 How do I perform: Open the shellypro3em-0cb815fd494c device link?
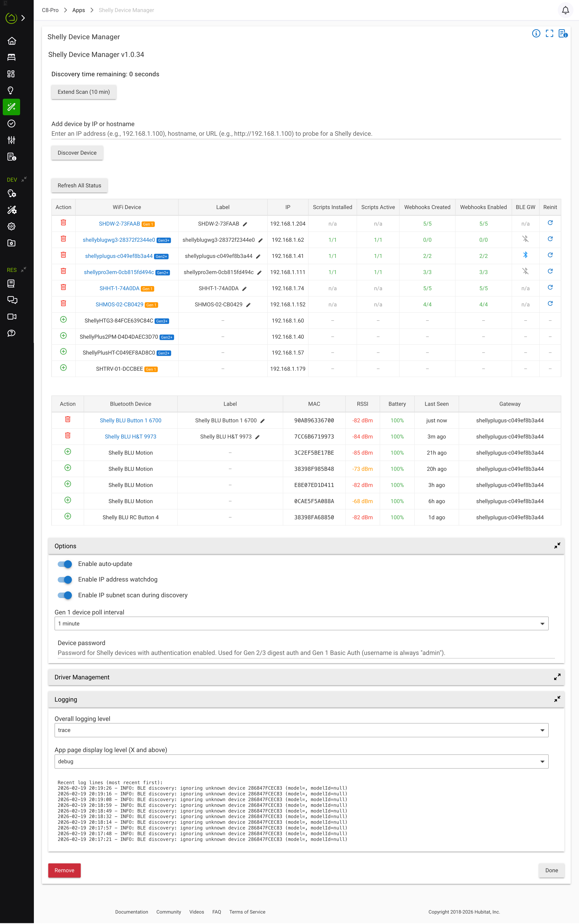coord(119,272)
